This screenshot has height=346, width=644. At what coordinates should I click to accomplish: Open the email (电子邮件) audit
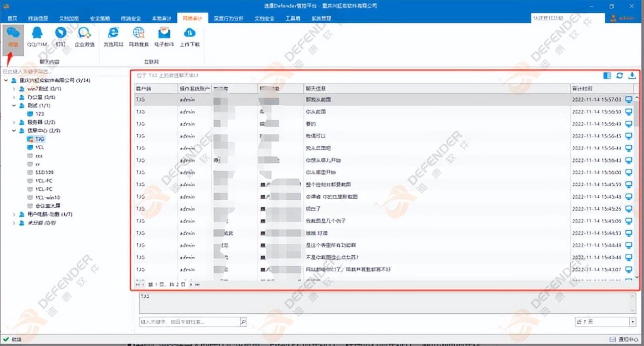tap(164, 37)
